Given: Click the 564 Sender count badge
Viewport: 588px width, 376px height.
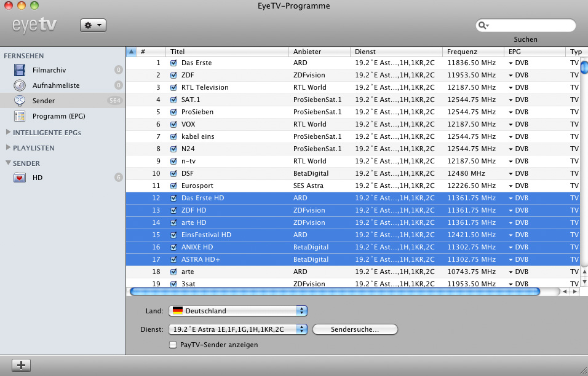Looking at the screenshot, I should coord(115,101).
